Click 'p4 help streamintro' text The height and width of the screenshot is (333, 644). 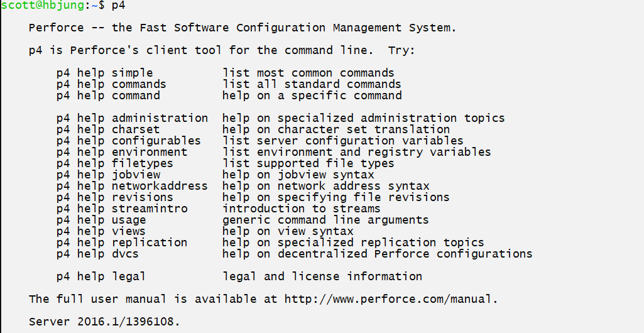[122, 209]
